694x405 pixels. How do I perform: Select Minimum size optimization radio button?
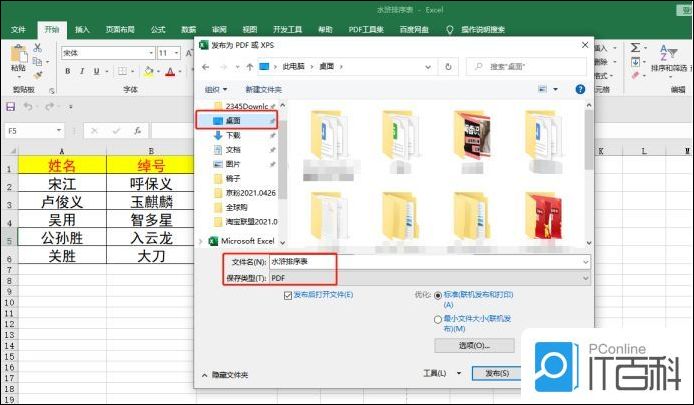point(438,319)
